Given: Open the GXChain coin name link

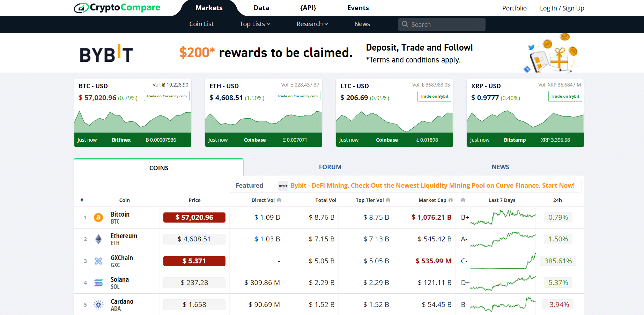Looking at the screenshot, I should [122, 258].
